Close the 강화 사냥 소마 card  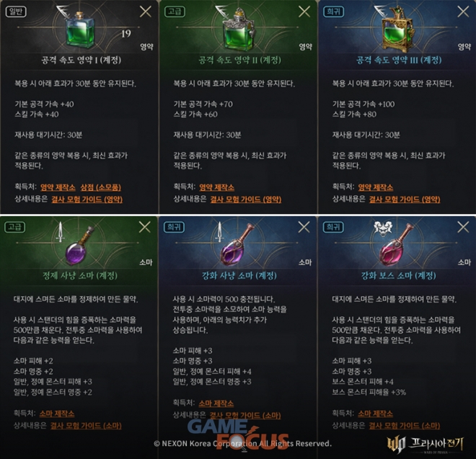304,227
